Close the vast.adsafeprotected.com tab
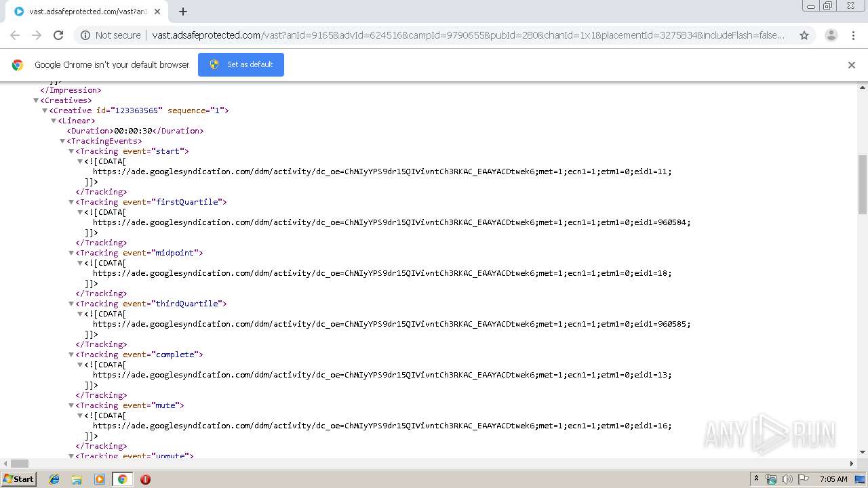 tap(157, 12)
